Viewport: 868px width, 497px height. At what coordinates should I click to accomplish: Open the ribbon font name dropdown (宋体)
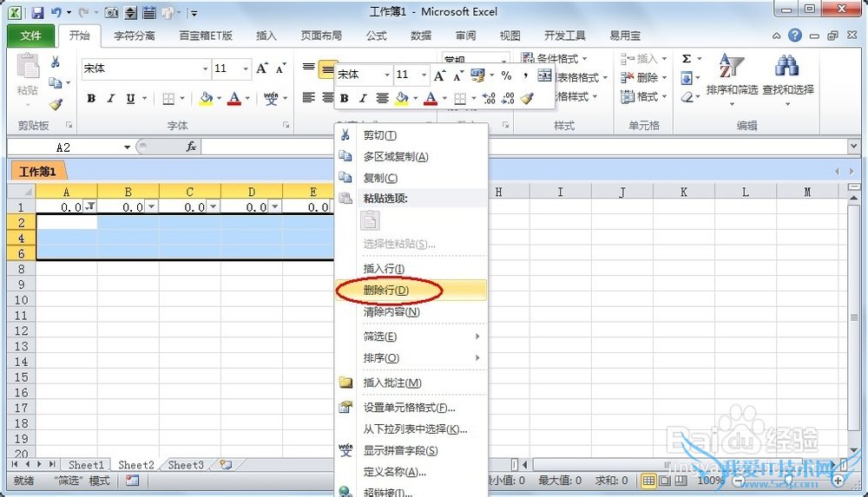(x=206, y=69)
